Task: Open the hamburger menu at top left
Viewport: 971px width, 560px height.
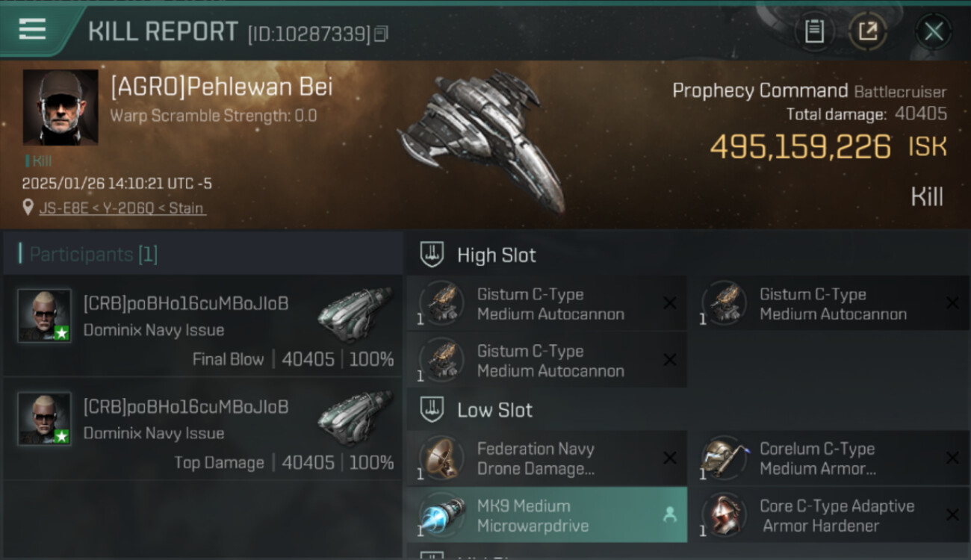Action: pos(32,29)
